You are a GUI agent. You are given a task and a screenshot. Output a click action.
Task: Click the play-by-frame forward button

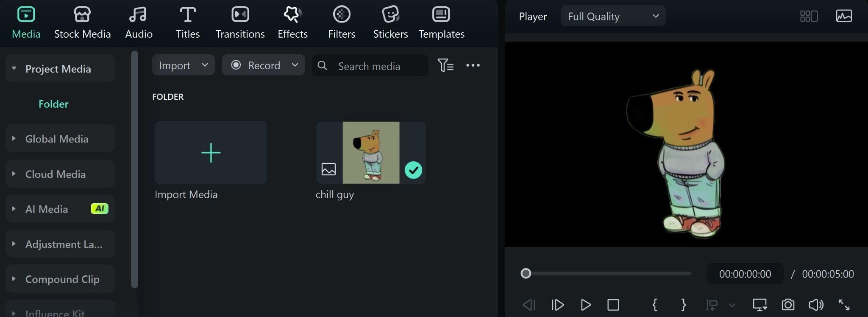[x=557, y=305]
